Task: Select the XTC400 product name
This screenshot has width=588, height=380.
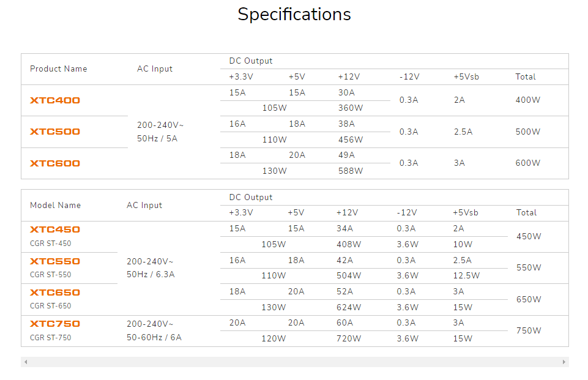Action: (x=55, y=100)
